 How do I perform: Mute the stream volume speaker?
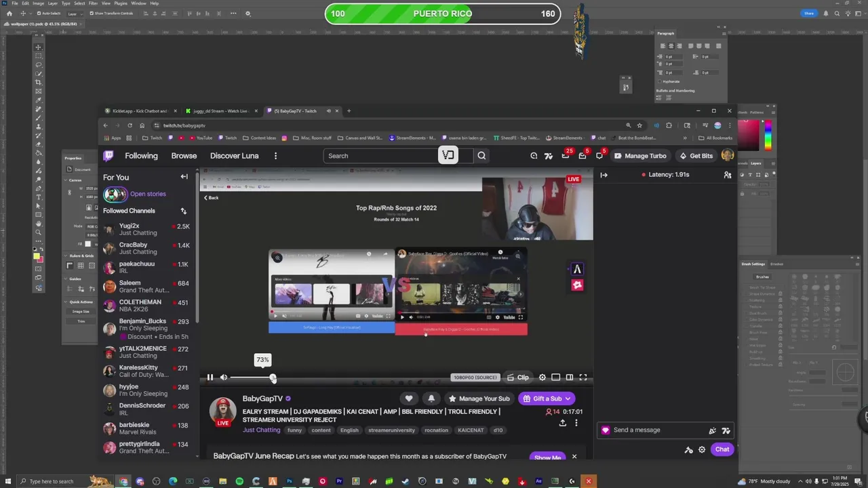(x=224, y=378)
